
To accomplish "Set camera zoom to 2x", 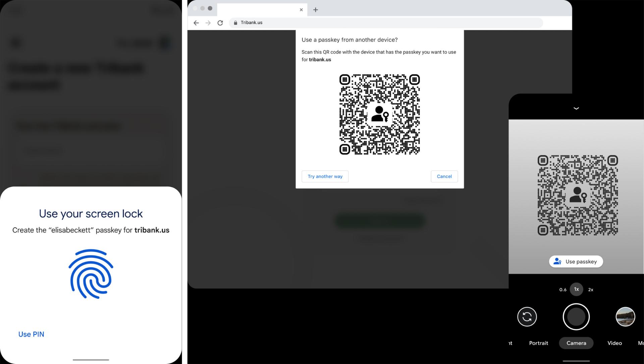I will [x=591, y=290].
